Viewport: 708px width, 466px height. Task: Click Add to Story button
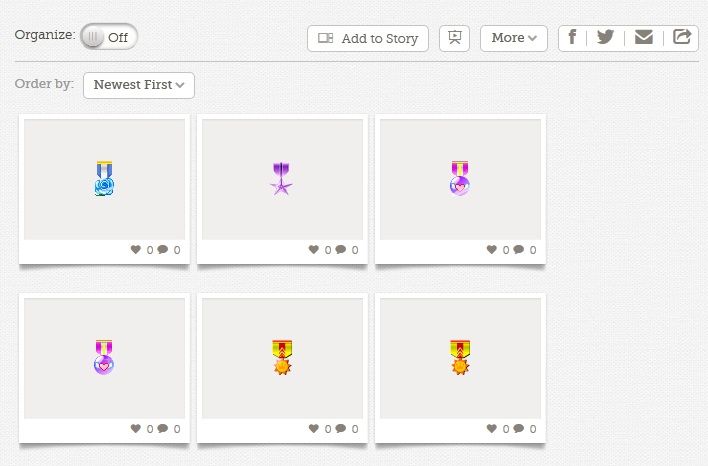[x=368, y=38]
